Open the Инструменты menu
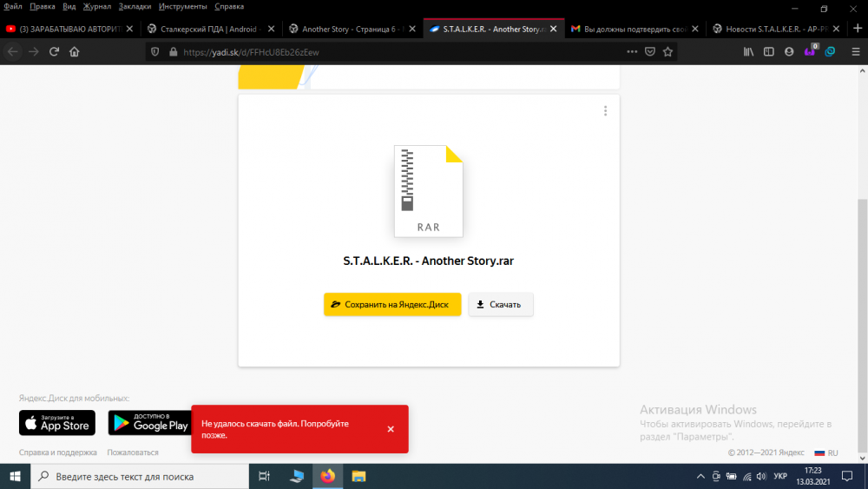 click(182, 7)
